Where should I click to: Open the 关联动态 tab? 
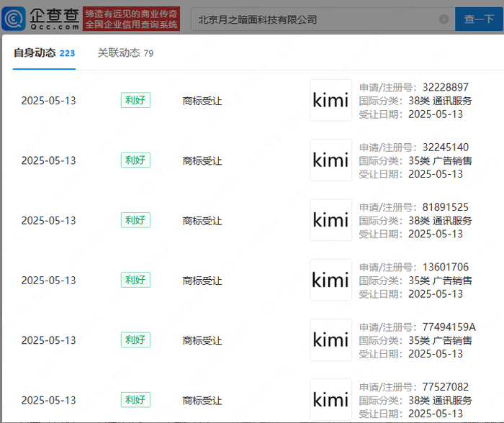click(x=125, y=53)
